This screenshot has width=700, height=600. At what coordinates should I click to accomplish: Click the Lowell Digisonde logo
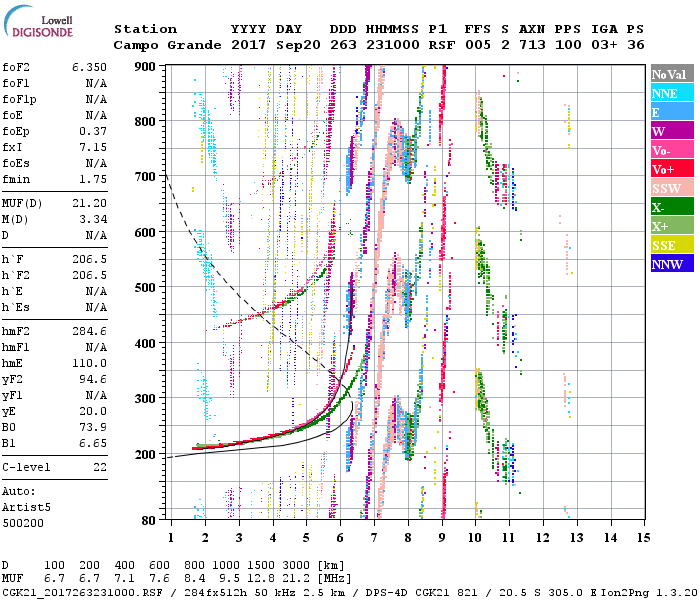[38, 22]
